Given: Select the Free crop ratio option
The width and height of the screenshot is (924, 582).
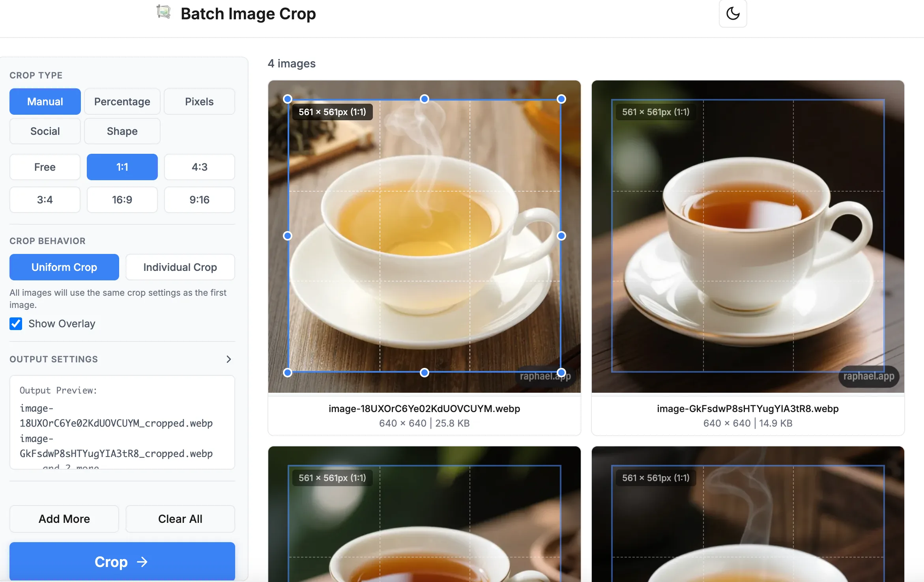Looking at the screenshot, I should pos(45,167).
